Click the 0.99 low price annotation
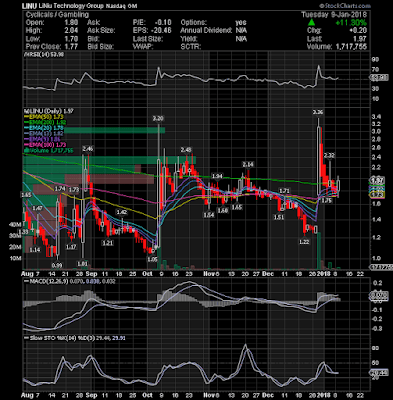This screenshot has height=400, width=393. coord(56,265)
